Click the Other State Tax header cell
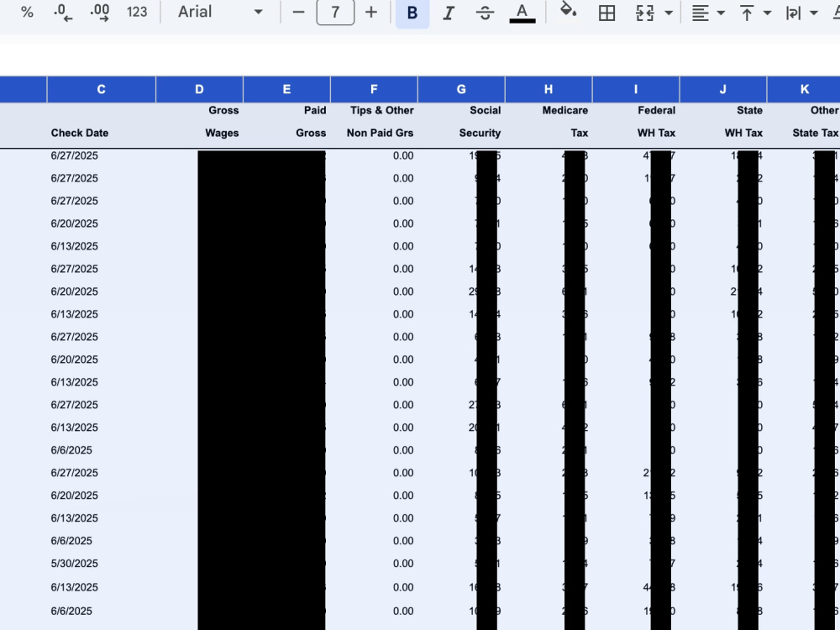Screen dimensions: 840x630 pyautogui.click(x=804, y=125)
